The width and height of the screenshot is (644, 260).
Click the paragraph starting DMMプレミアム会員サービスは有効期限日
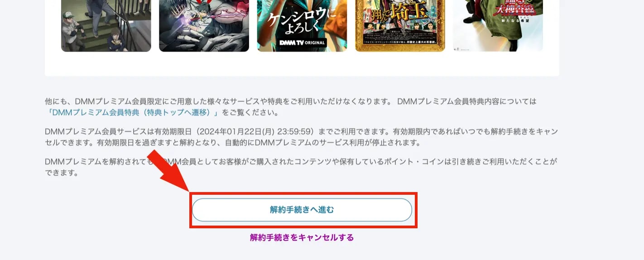(x=301, y=137)
